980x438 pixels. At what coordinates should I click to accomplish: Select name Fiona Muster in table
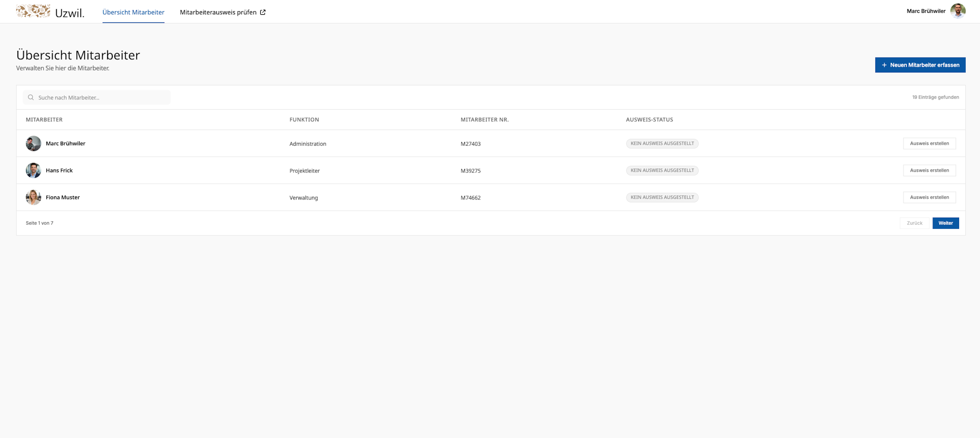(x=63, y=197)
